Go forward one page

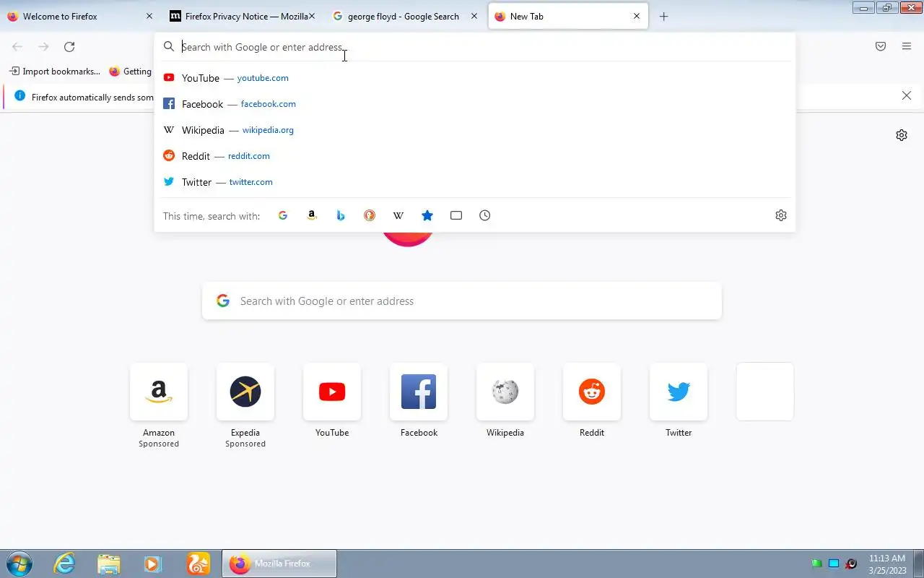(43, 46)
